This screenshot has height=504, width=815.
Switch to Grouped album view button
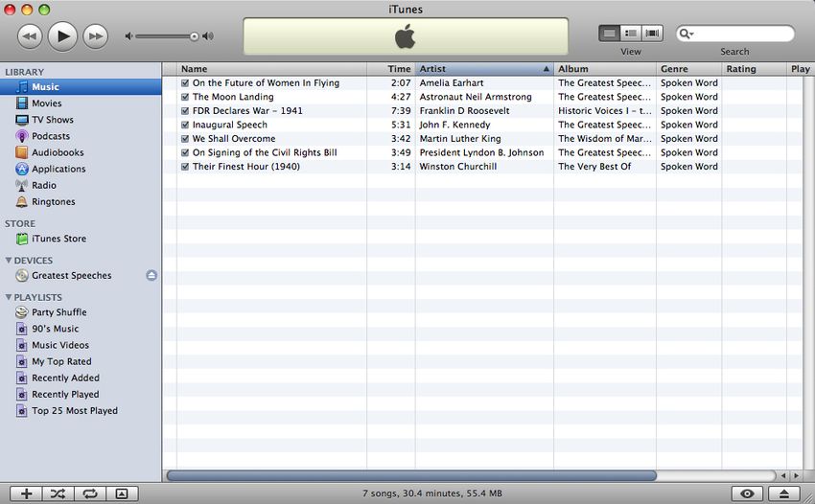[631, 34]
